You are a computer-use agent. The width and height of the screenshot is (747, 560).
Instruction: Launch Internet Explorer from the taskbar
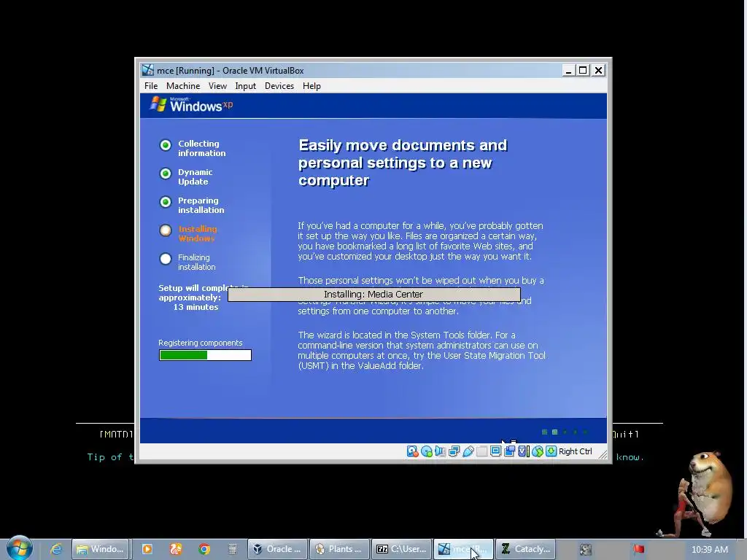tap(56, 549)
